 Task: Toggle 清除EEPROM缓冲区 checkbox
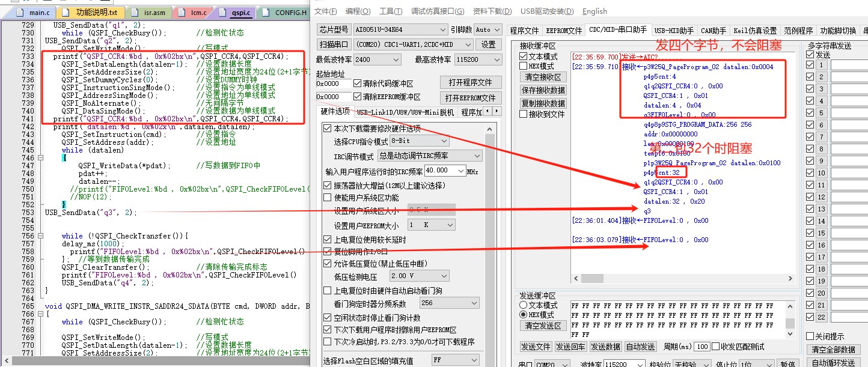pyautogui.click(x=357, y=97)
